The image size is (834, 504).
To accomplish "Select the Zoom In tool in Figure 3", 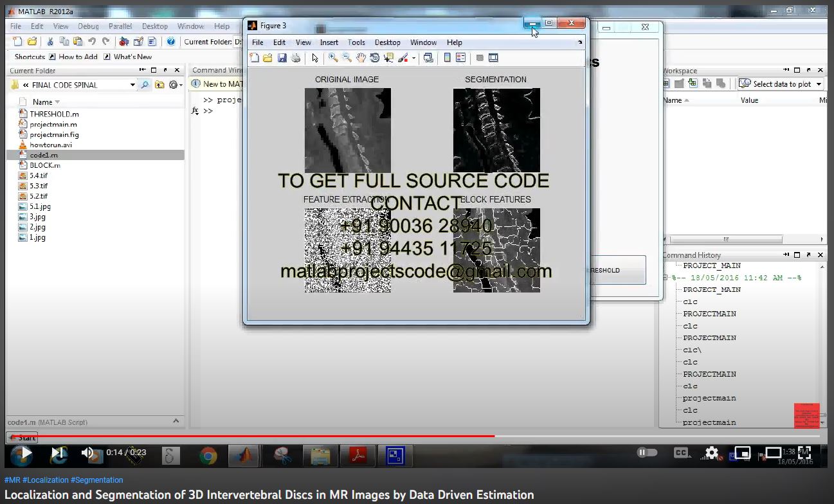I will click(x=332, y=58).
